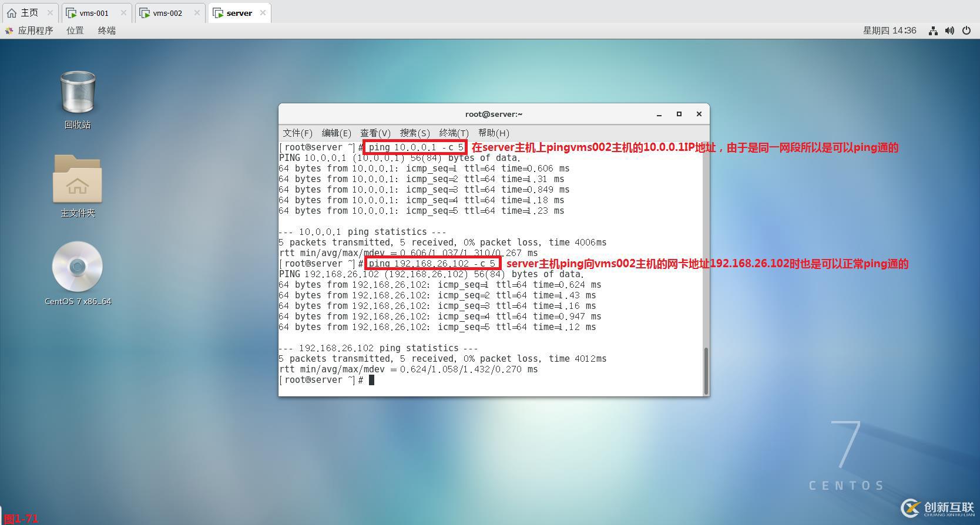Click the 10.0.0.1 icmp_seq=1 time=0.606 line

coord(424,169)
